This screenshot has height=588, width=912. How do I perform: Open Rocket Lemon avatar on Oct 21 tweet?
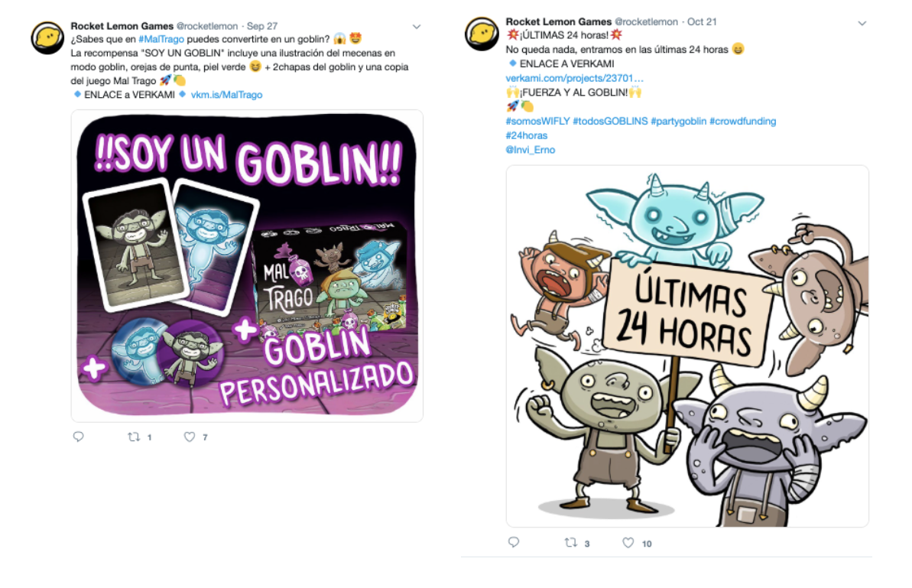(x=482, y=34)
